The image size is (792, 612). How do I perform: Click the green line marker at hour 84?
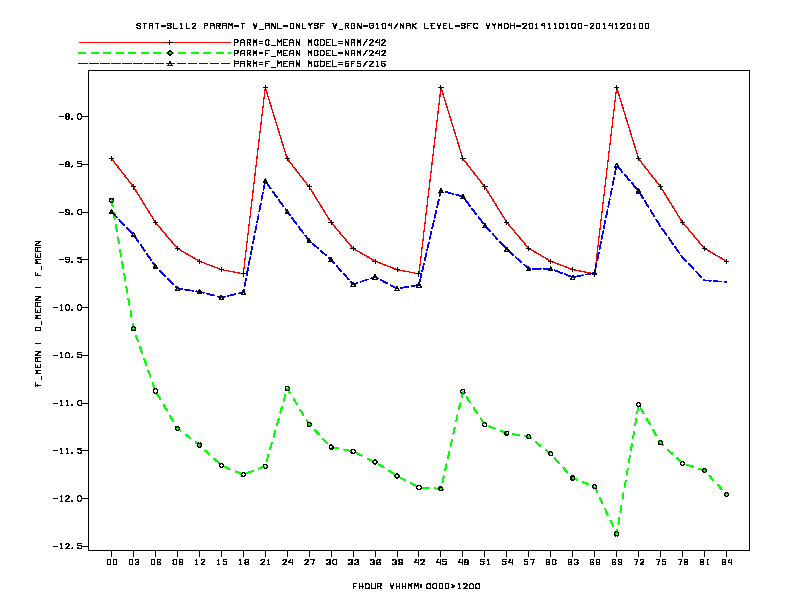click(x=726, y=495)
